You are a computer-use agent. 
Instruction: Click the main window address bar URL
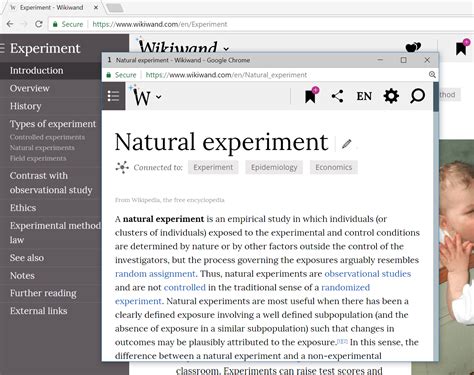[160, 24]
